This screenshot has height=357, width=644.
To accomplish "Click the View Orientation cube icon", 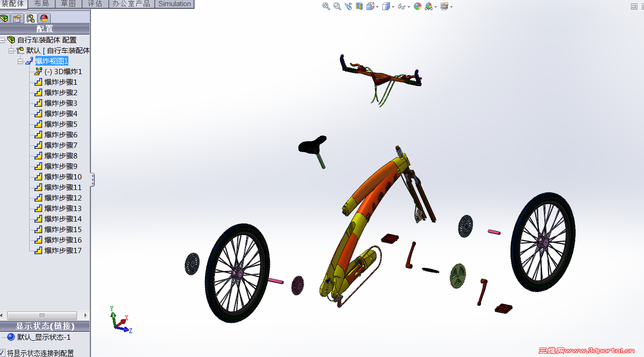I will click(x=371, y=6).
